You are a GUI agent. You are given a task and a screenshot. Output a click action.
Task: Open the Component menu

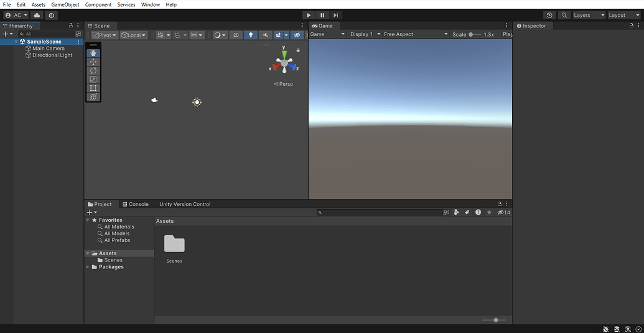point(98,4)
